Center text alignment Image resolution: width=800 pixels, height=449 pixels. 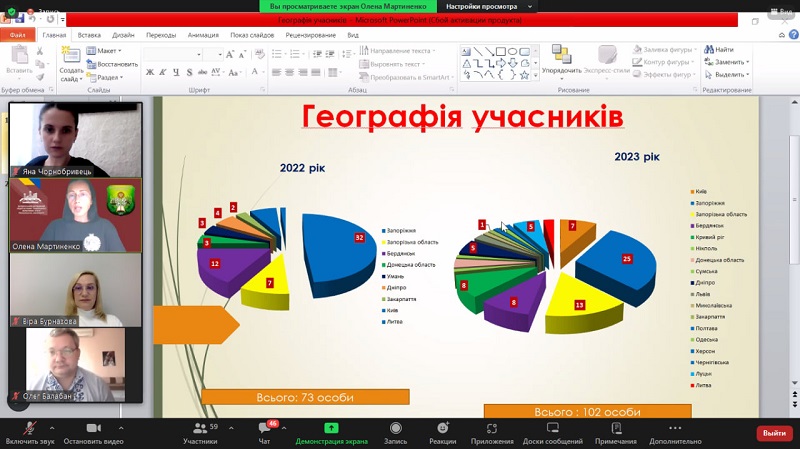point(290,72)
